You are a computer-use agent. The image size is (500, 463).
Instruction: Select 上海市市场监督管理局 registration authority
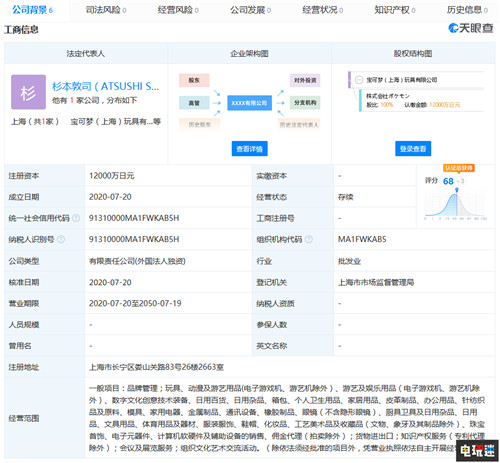pos(376,282)
